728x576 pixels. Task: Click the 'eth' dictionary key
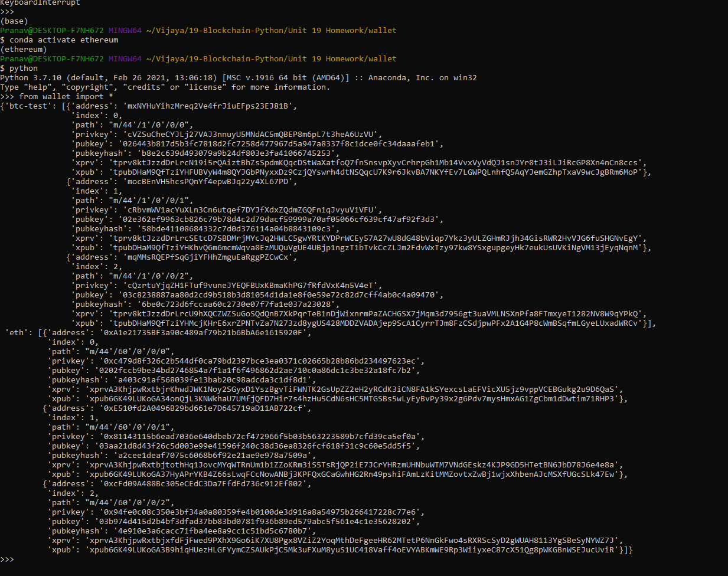click(x=17, y=333)
